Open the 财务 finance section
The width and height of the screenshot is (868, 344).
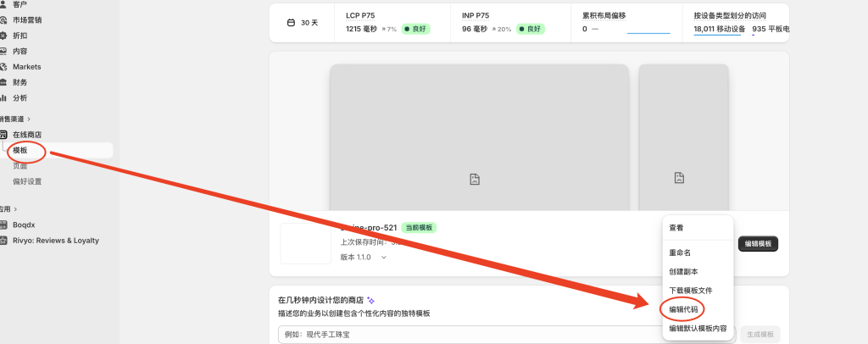[19, 82]
